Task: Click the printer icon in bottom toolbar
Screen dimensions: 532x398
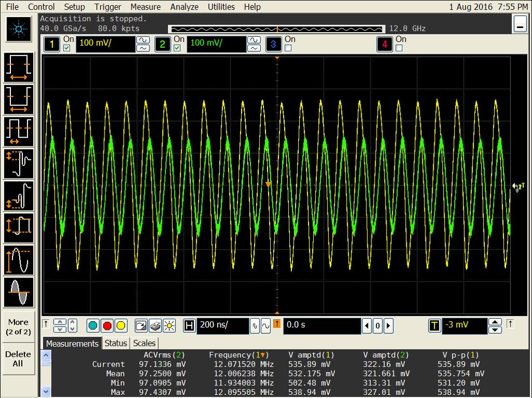Action: 155,326
